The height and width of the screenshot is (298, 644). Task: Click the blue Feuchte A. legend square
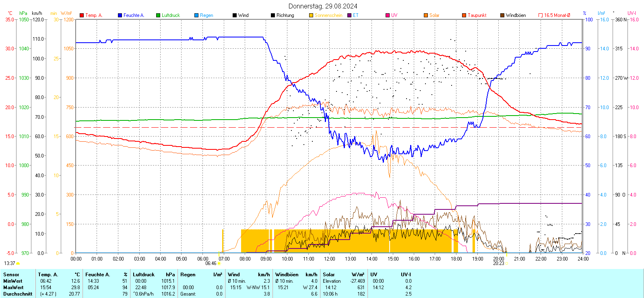point(120,15)
